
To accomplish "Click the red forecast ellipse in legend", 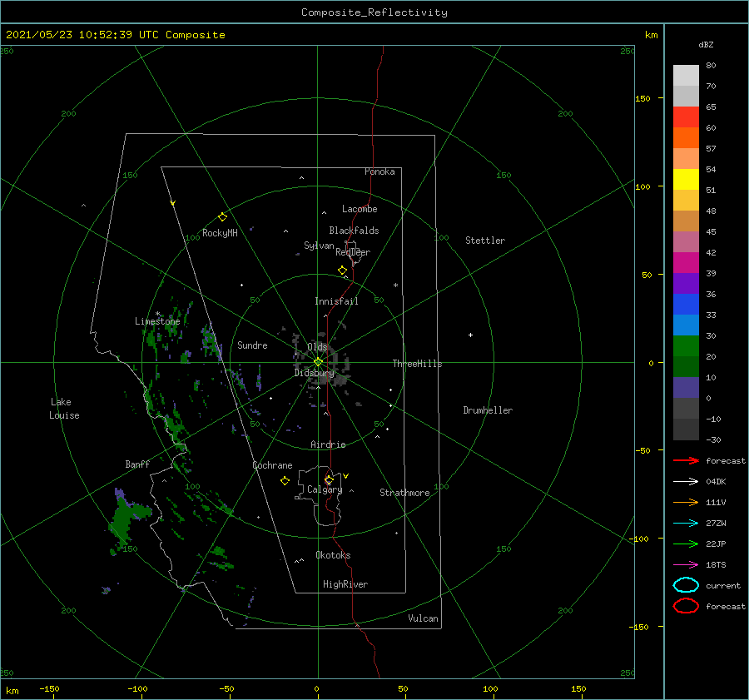I will click(x=686, y=606).
